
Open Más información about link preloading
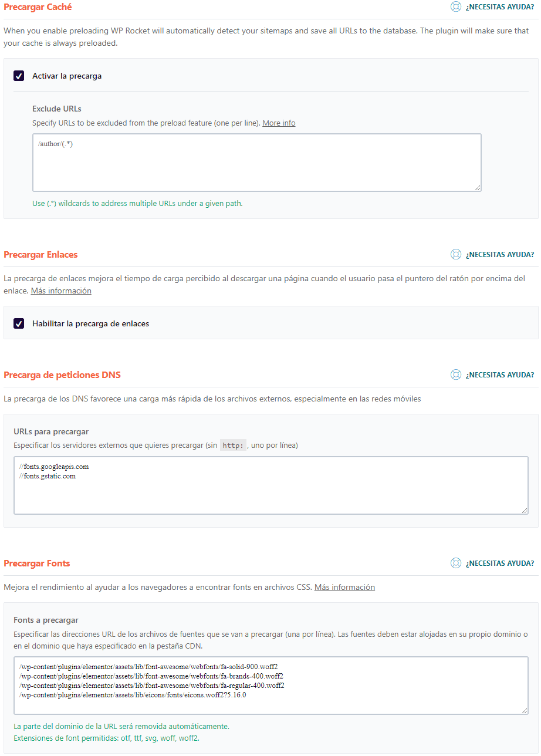[61, 290]
